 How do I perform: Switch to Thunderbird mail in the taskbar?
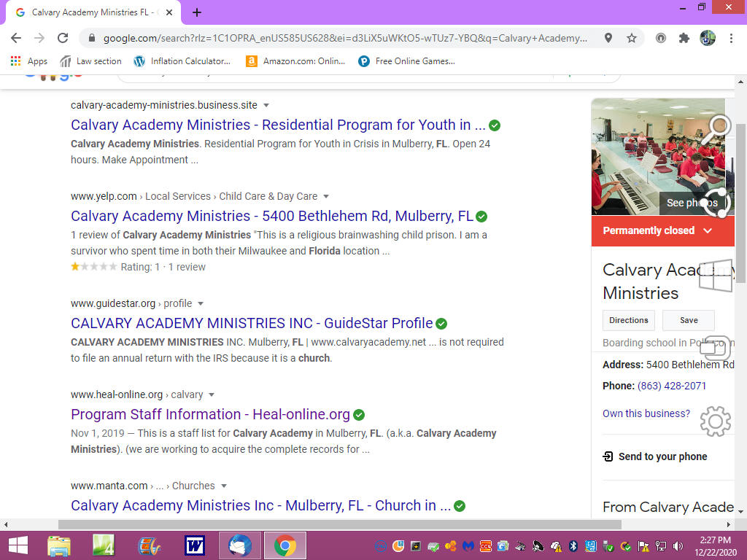[239, 545]
